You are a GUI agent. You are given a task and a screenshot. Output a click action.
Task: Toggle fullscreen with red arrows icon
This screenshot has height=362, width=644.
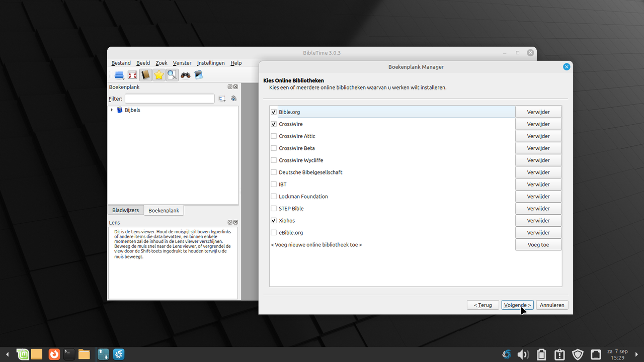[x=132, y=75]
